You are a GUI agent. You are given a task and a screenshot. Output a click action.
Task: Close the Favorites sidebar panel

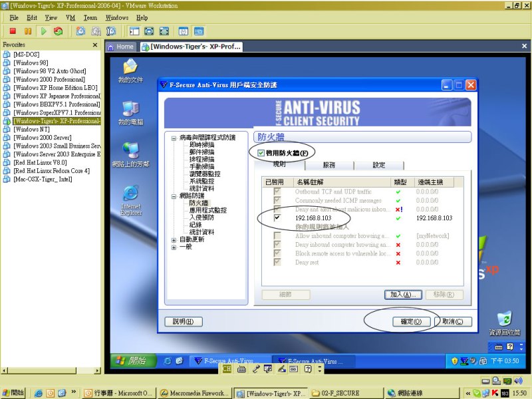click(x=94, y=45)
